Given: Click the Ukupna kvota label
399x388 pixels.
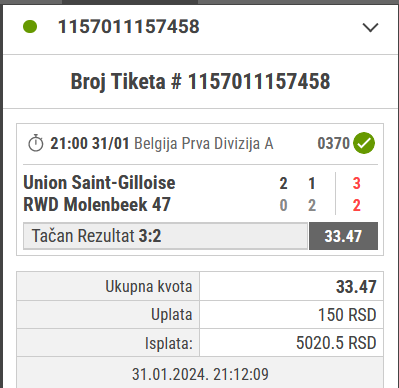Looking at the screenshot, I should [149, 286].
